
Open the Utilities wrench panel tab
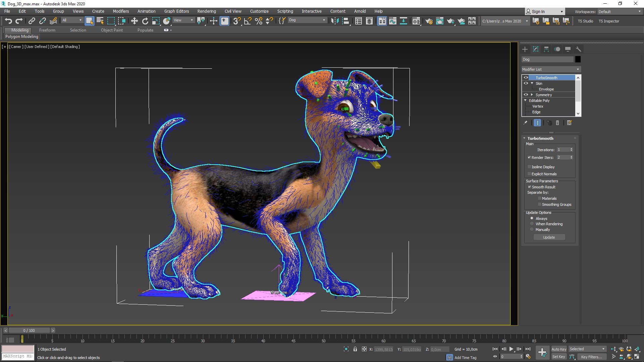tap(578, 49)
